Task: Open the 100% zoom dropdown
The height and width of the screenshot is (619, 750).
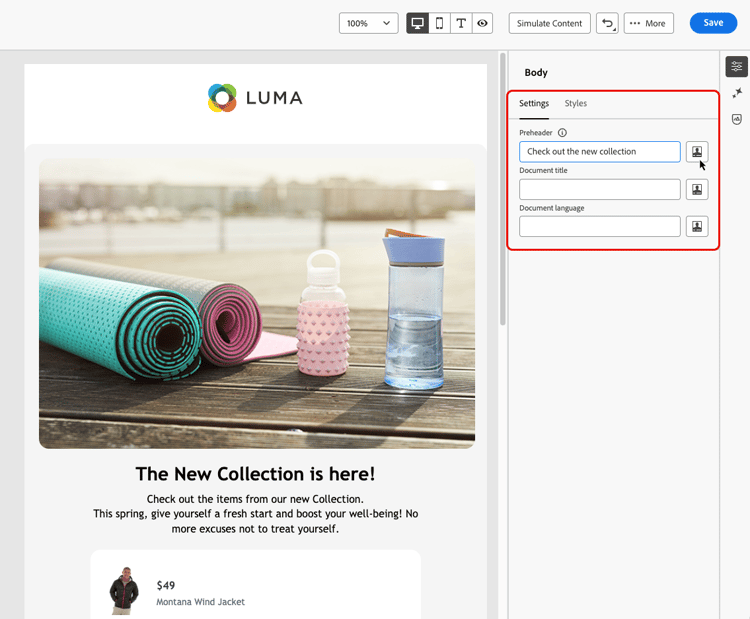Action: [x=368, y=23]
